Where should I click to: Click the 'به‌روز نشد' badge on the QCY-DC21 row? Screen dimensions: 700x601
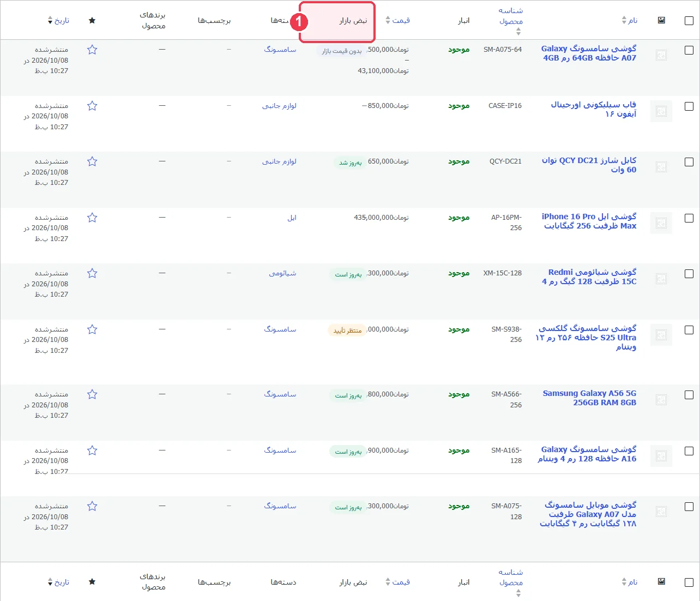[350, 163]
